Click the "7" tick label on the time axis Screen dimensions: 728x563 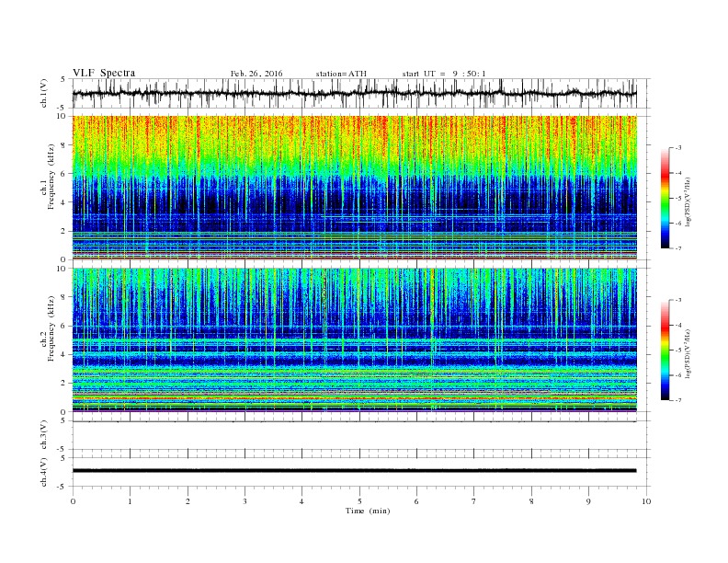pos(474,501)
